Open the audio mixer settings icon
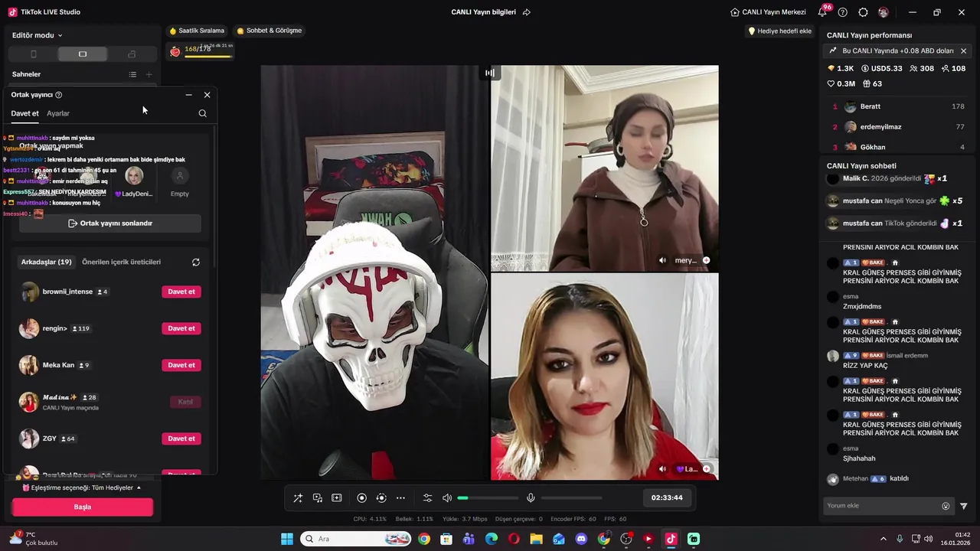 pyautogui.click(x=427, y=497)
